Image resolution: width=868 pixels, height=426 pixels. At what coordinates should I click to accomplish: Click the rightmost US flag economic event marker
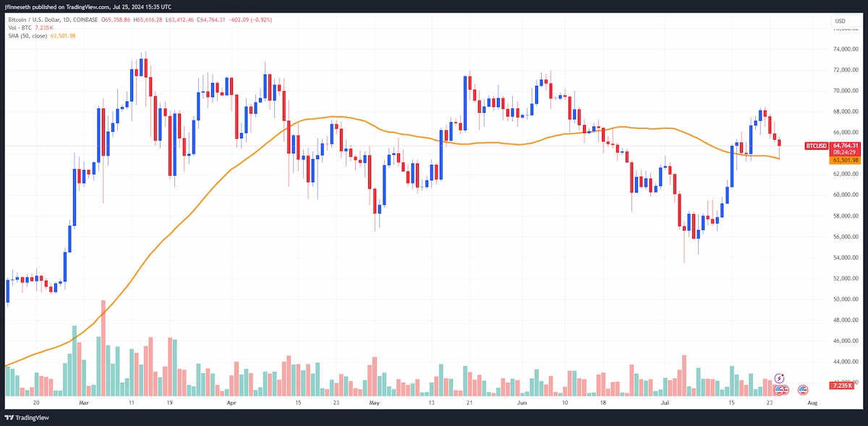[x=803, y=390]
